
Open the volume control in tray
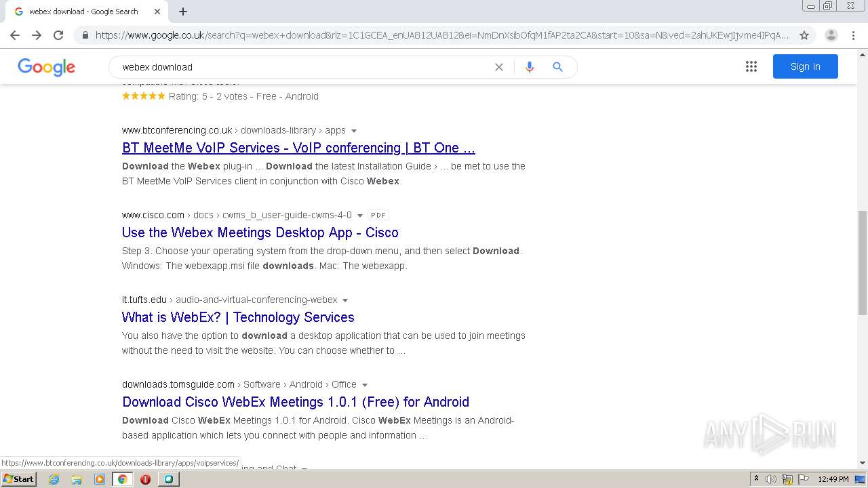click(771, 479)
